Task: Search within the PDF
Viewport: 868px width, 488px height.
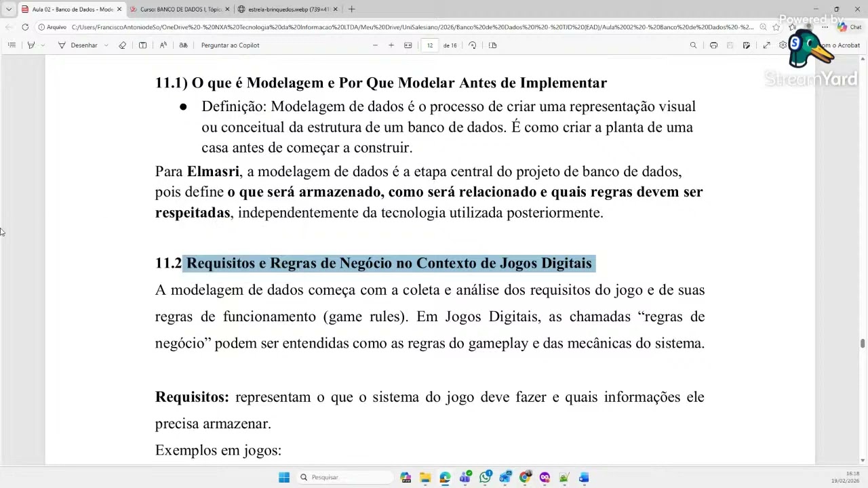Action: coord(693,45)
